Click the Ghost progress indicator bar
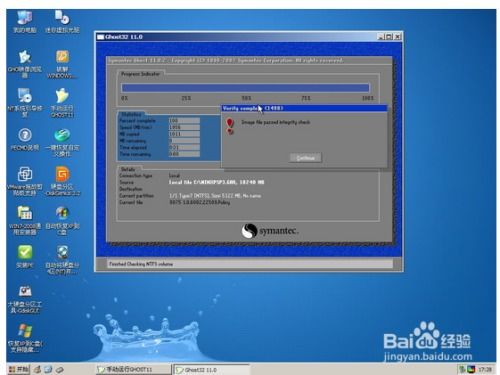This screenshot has height=375, width=500. pos(245,88)
